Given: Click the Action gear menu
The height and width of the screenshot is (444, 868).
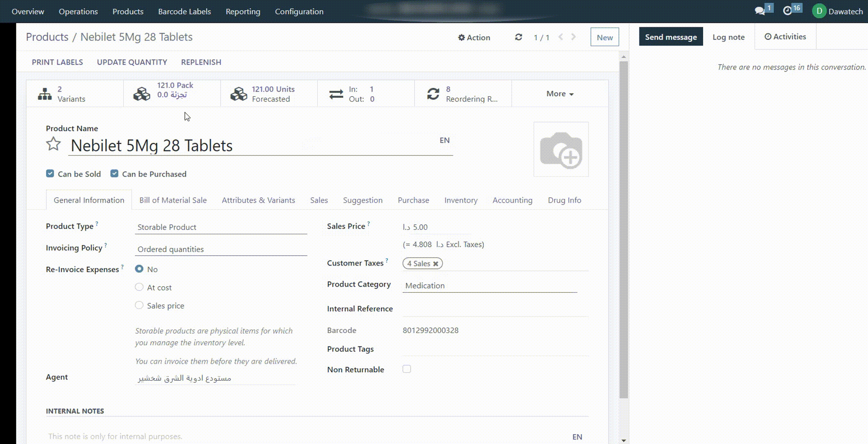Looking at the screenshot, I should (474, 37).
